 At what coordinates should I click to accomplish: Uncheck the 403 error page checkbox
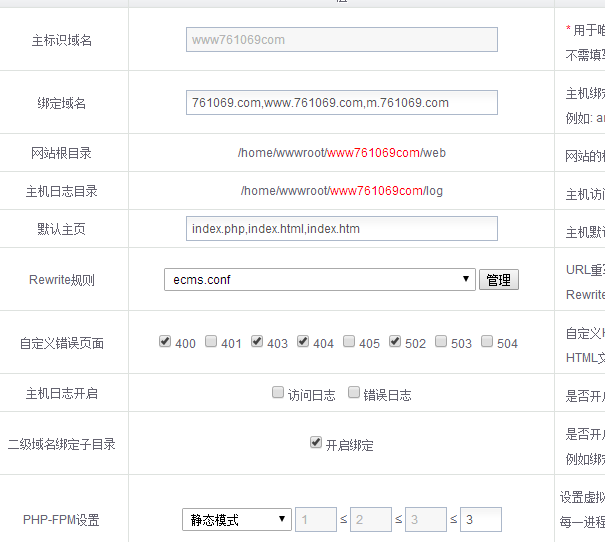(x=257, y=342)
